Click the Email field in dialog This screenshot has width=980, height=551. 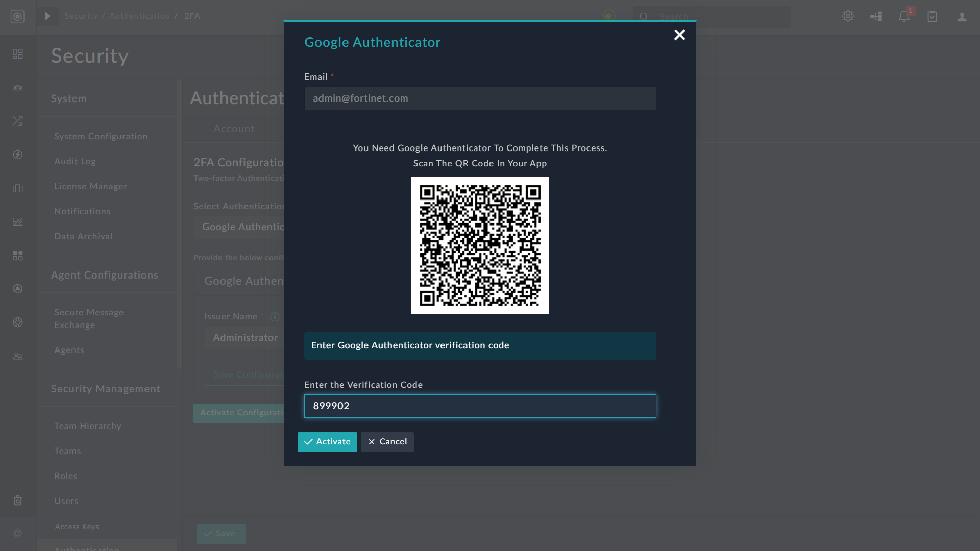pos(480,98)
